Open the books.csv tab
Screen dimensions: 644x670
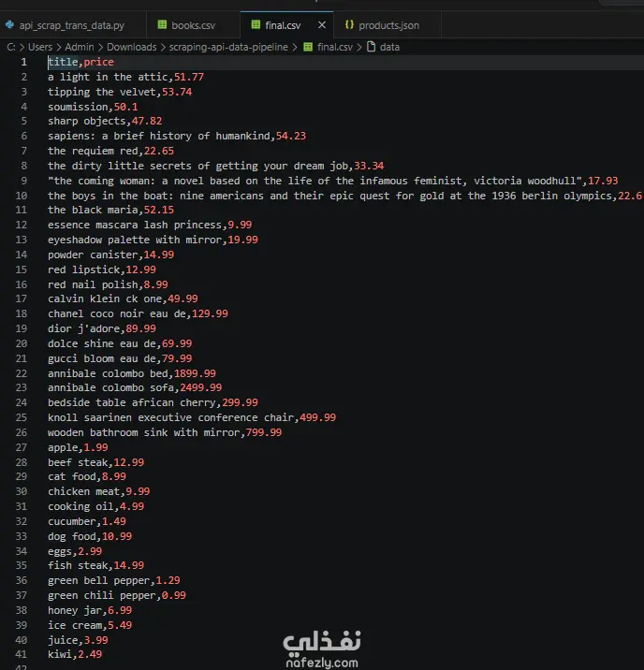[x=193, y=25]
